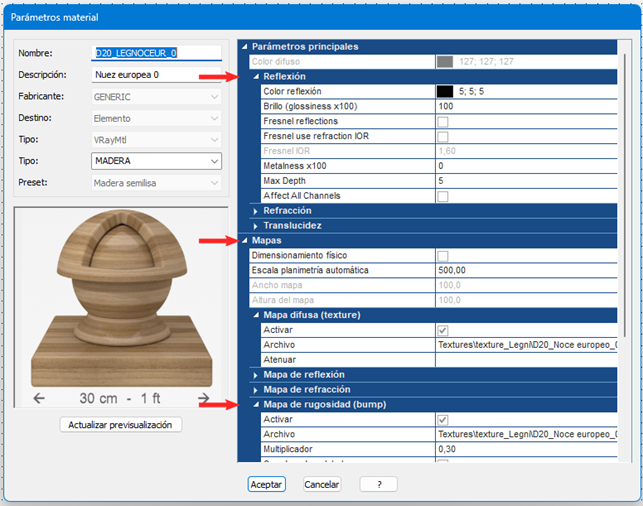The image size is (643, 506).
Task: Click the Descripción field Nuez europea 0
Action: 156,75
